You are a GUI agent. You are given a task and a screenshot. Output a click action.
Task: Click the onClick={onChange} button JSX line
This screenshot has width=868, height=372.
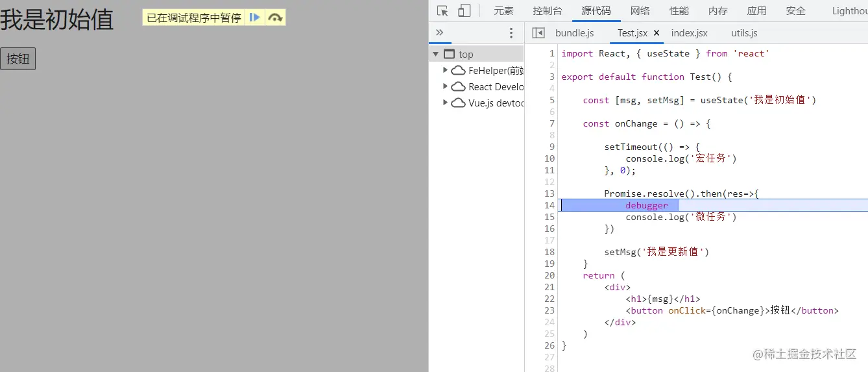click(x=732, y=310)
